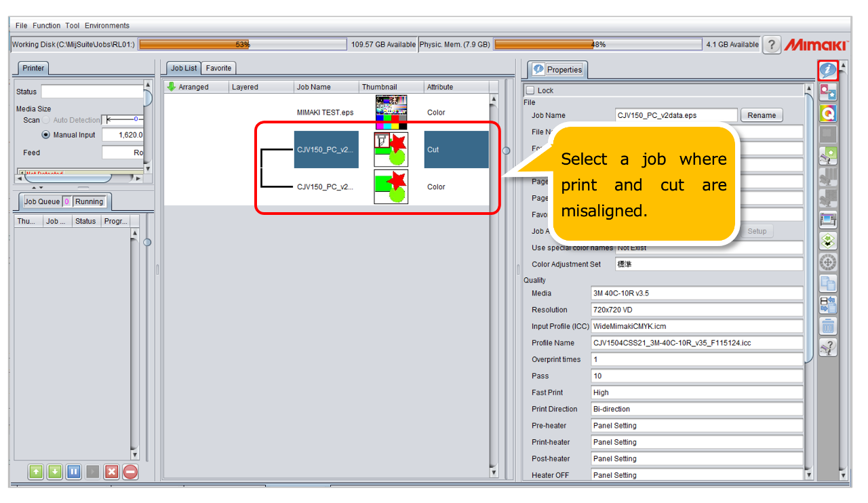
Task: Pause the job queue with the blue button
Action: (x=74, y=472)
